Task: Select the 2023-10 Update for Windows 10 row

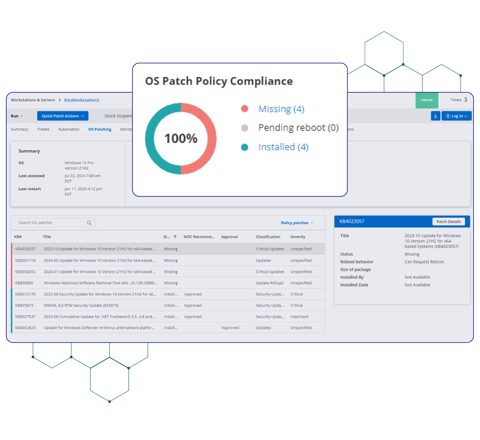Action: (x=168, y=249)
